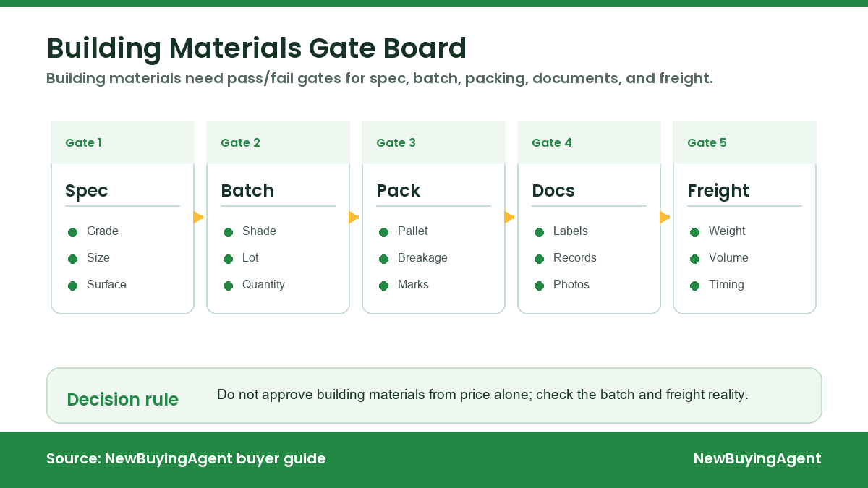The width and height of the screenshot is (868, 488).
Task: Click the Building Materials Gate Board title
Action: (x=257, y=48)
